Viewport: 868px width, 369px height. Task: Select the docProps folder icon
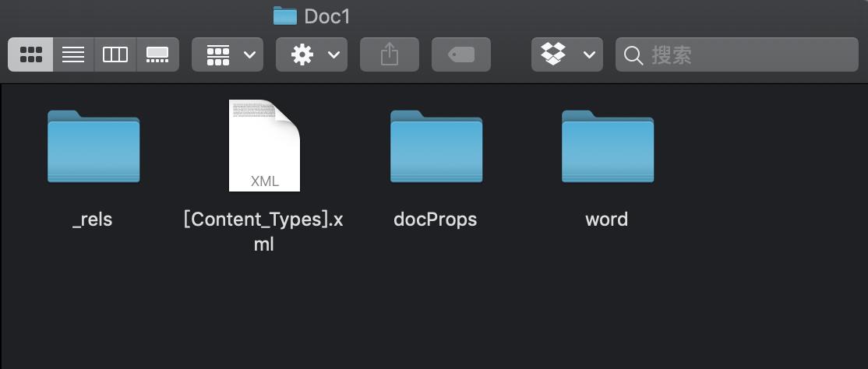pos(436,146)
